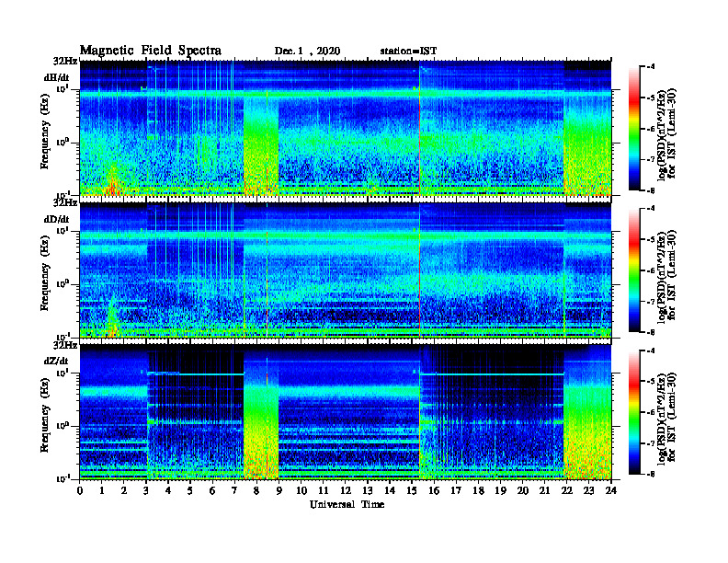Click hour tick label "16" on time axis
The image size is (728, 563).
point(434,490)
